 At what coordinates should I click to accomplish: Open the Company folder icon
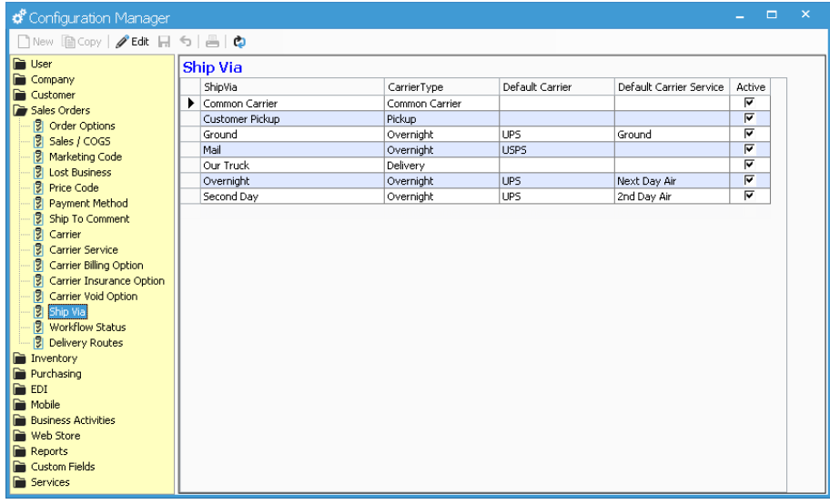tap(20, 79)
